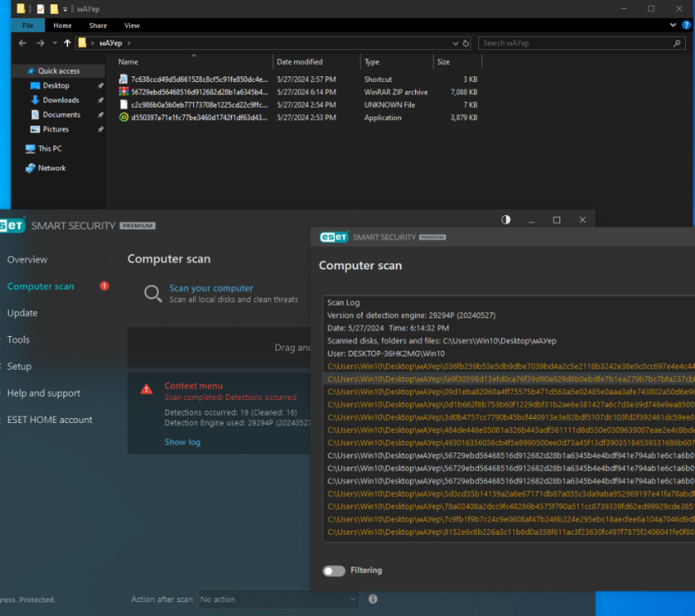The image size is (695, 616).
Task: Select This PC in navigation pane
Action: coord(49,149)
